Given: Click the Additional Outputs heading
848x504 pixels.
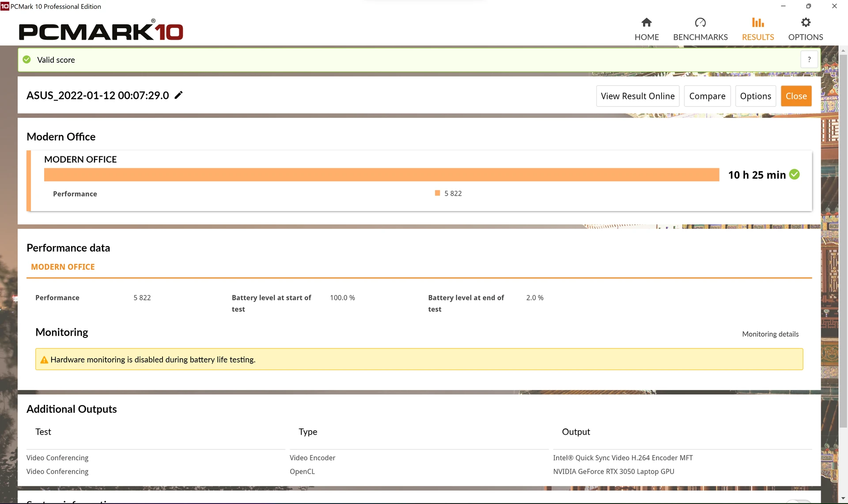Looking at the screenshot, I should click(72, 409).
